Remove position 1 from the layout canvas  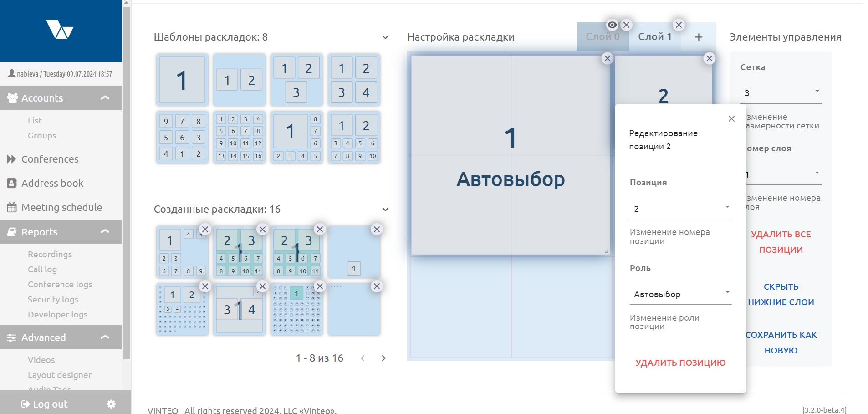click(608, 58)
